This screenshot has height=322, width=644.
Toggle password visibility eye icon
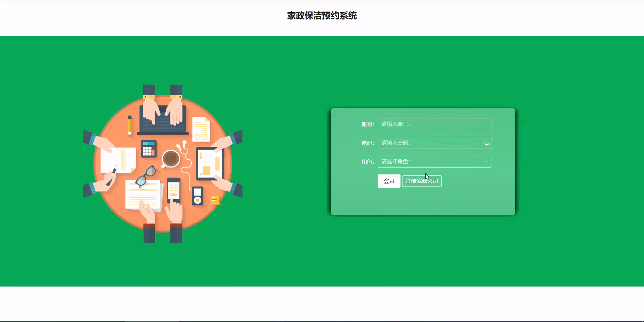487,144
